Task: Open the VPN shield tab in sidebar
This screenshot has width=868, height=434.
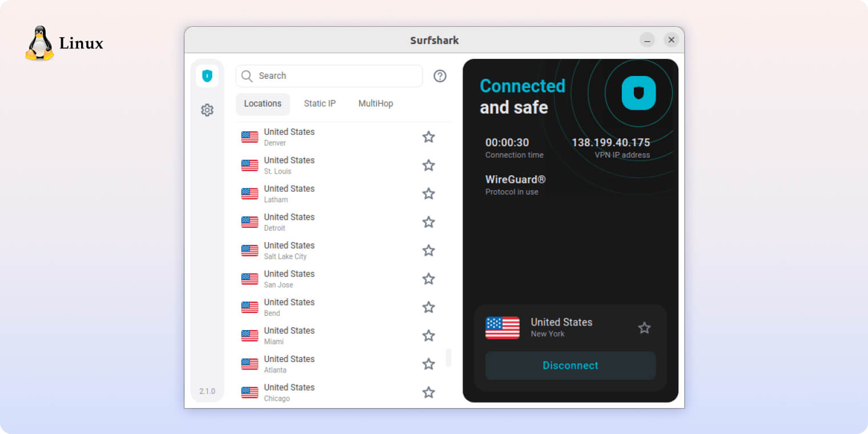Action: pos(207,76)
